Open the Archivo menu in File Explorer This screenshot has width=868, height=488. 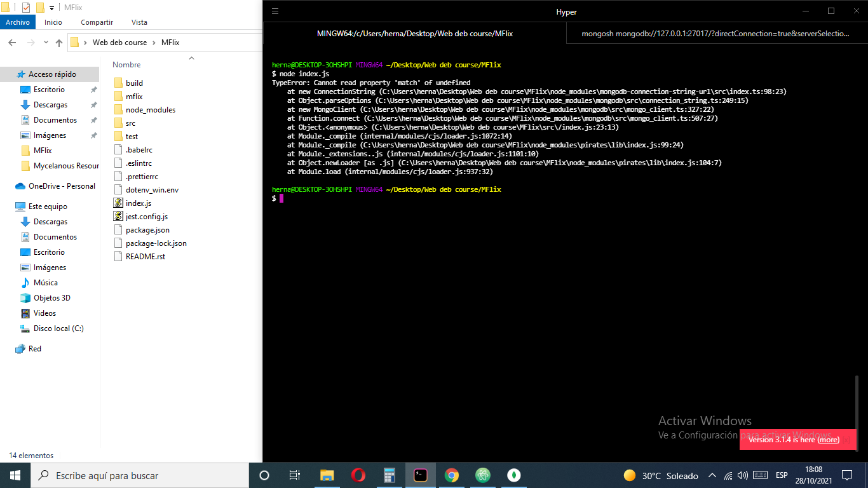[x=18, y=22]
